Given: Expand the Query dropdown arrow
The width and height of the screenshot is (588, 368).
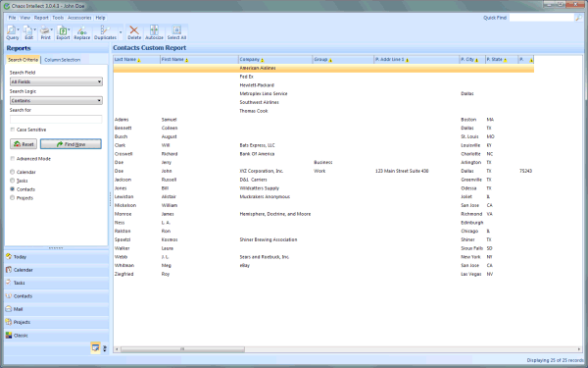Looking at the screenshot, I should pyautogui.click(x=18, y=29).
